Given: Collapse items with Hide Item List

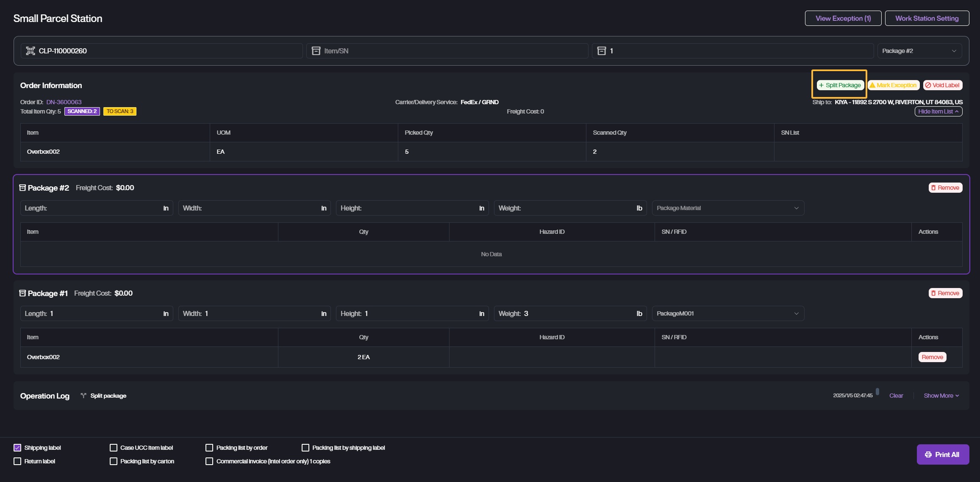Looking at the screenshot, I should pos(938,111).
